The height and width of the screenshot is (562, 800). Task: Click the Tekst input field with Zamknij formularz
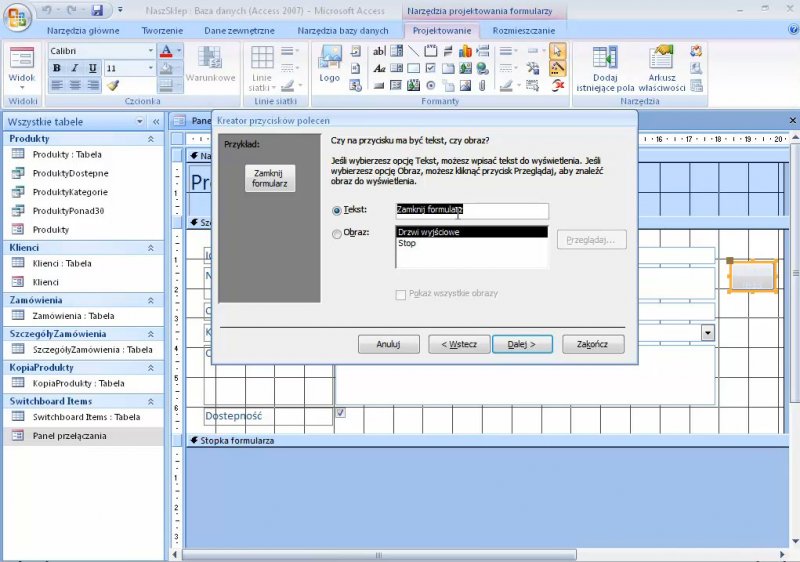pos(472,211)
